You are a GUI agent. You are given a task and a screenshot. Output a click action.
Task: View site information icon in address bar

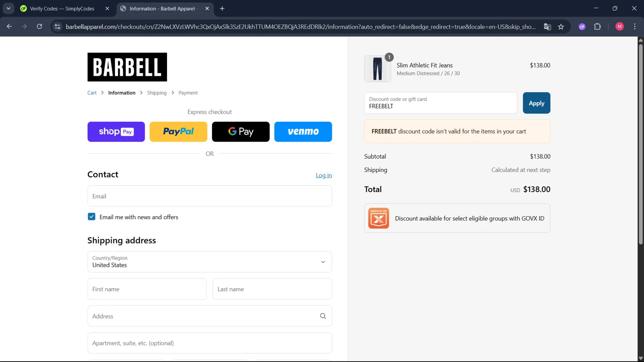pos(57,27)
